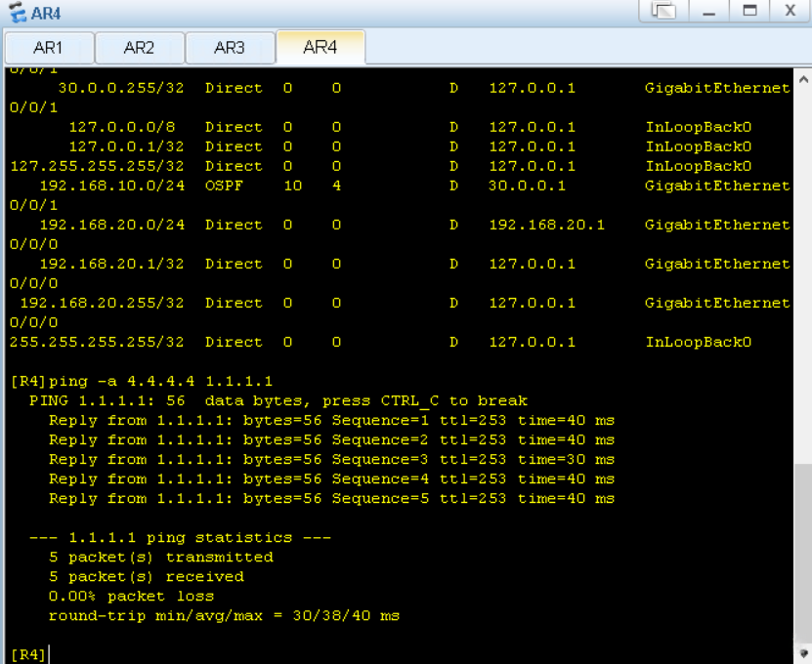Click the 192.168.20.255/32 route destination
Image resolution: width=812 pixels, height=664 pixels.
coord(102,304)
